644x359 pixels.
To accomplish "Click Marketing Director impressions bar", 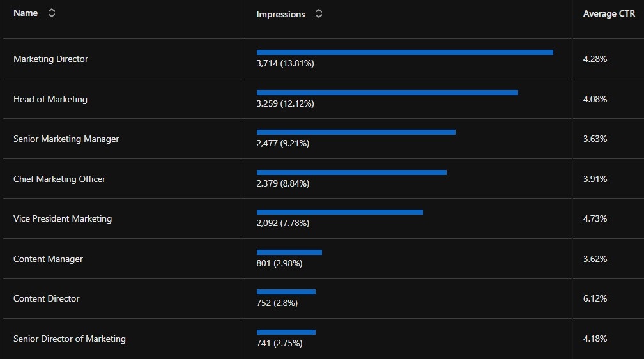I will pos(404,52).
